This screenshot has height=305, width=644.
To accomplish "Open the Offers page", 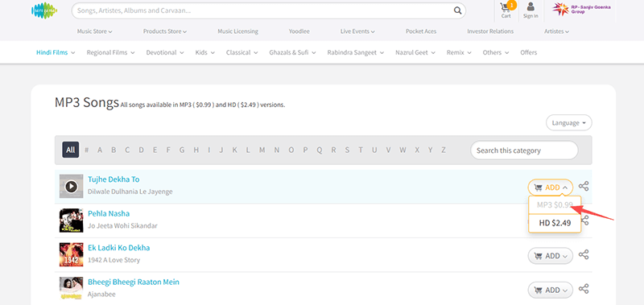I will tap(529, 52).
